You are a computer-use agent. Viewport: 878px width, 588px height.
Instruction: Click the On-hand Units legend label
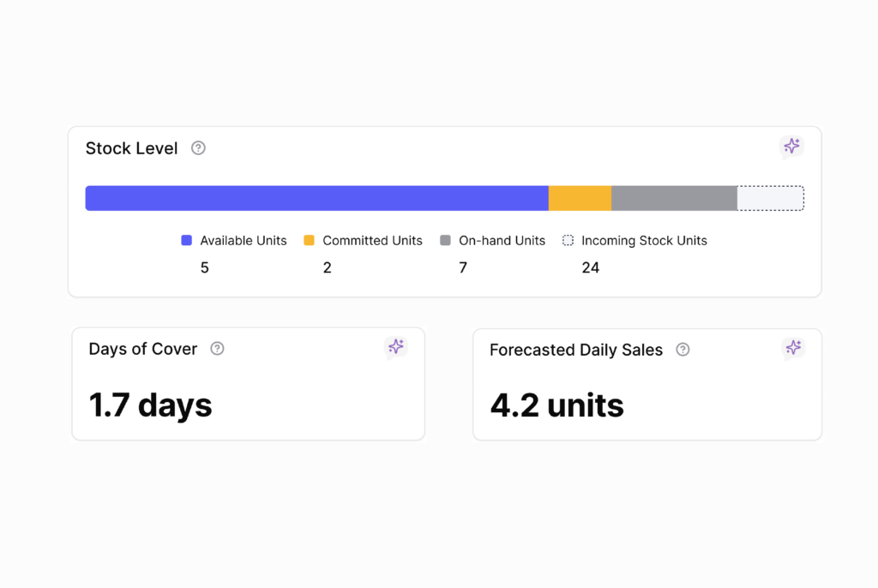(502, 241)
